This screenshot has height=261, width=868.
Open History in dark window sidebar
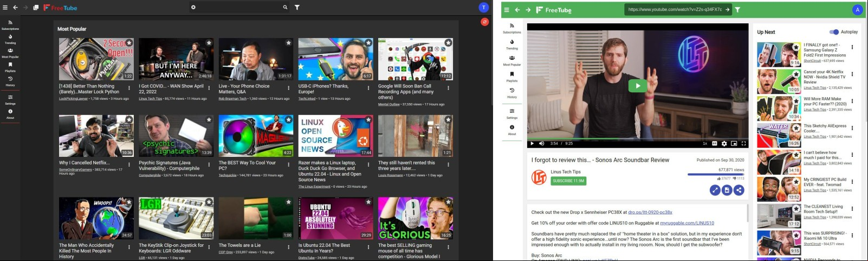pyautogui.click(x=10, y=81)
